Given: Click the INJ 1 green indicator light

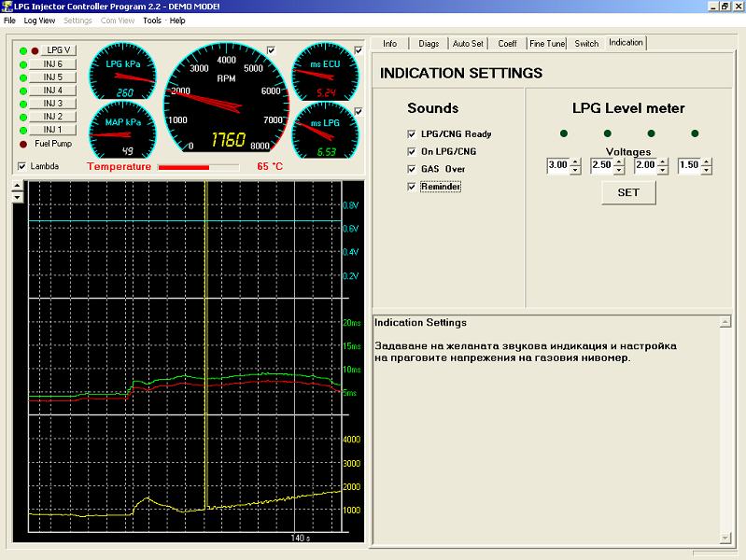Looking at the screenshot, I should 23,131.
